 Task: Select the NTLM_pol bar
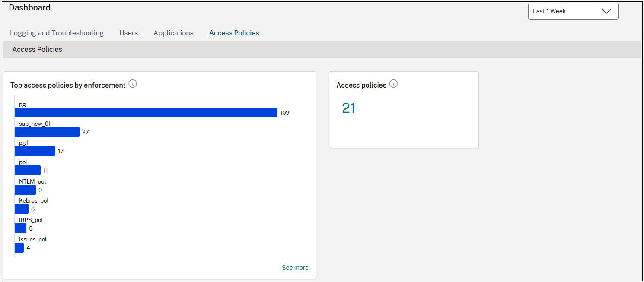(25, 190)
